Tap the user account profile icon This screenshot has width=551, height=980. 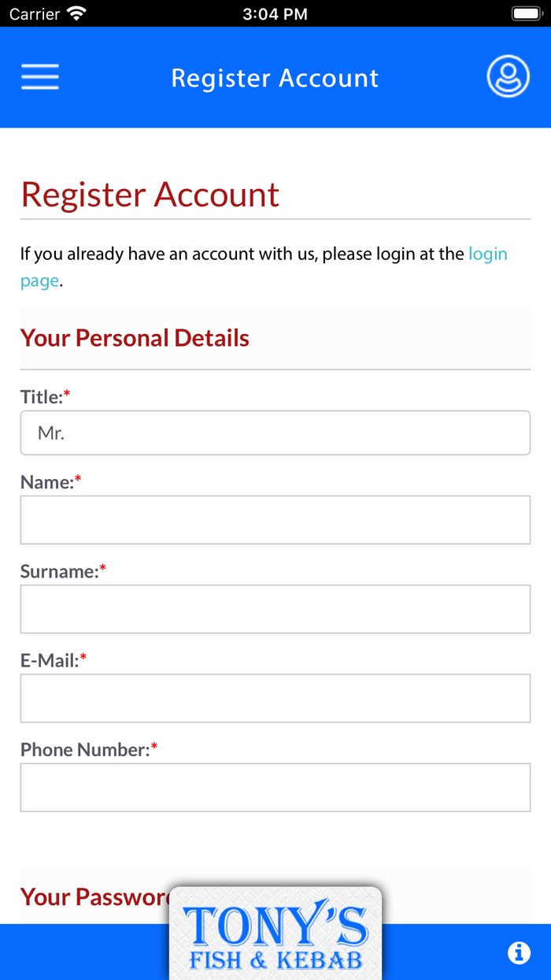(x=508, y=76)
